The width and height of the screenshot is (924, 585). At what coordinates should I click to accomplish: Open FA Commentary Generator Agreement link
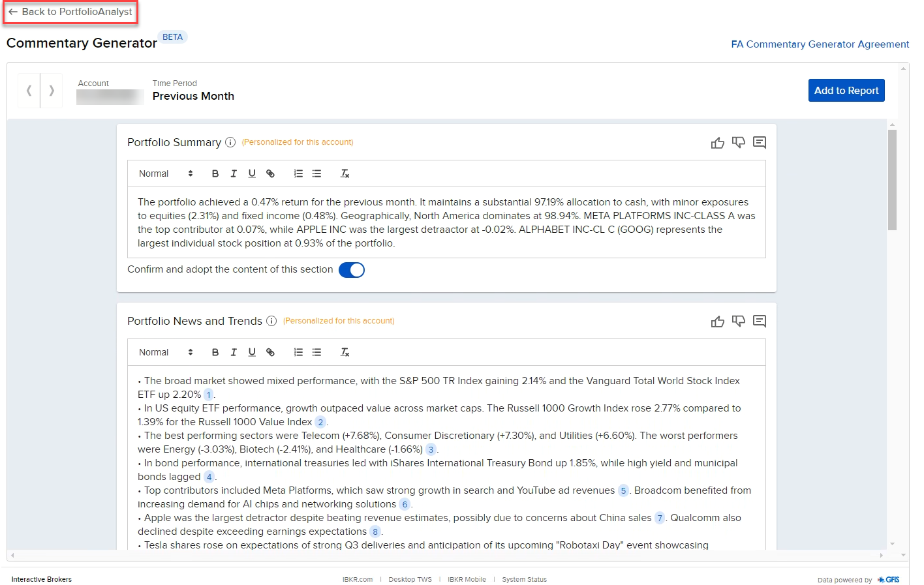pyautogui.click(x=820, y=44)
